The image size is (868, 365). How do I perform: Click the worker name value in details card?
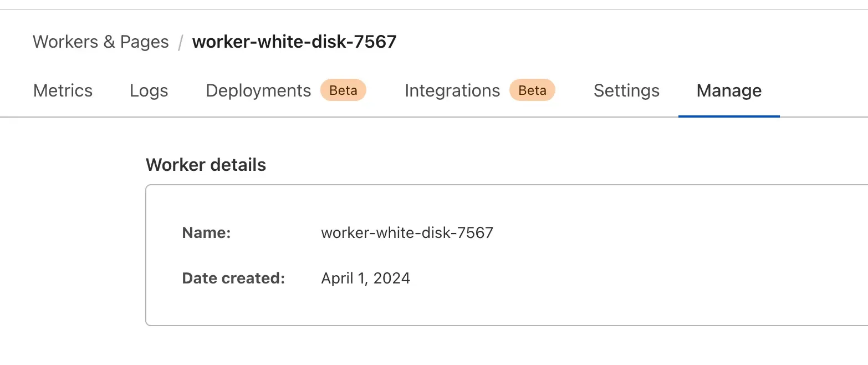407,232
